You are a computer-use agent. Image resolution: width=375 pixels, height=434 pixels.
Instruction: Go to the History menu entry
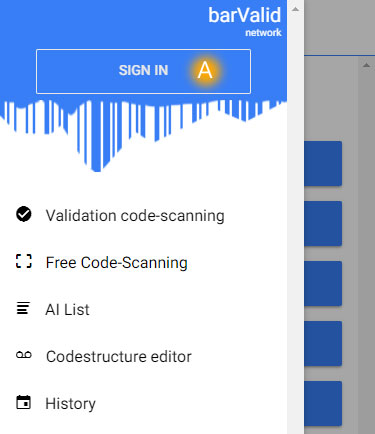click(x=143, y=403)
